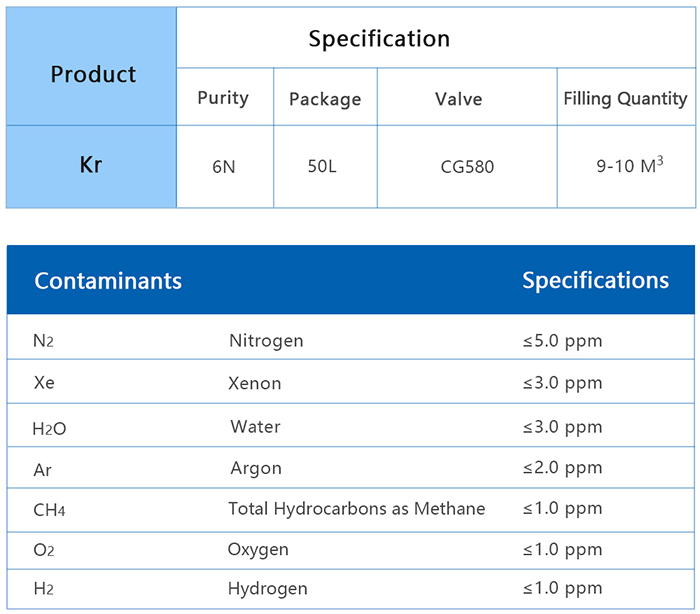The height and width of the screenshot is (614, 700).
Task: Click the Specifications header in blue bar
Action: (595, 281)
